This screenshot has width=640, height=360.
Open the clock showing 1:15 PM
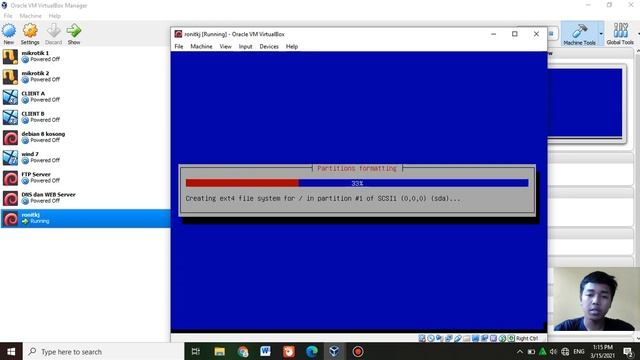602,351
